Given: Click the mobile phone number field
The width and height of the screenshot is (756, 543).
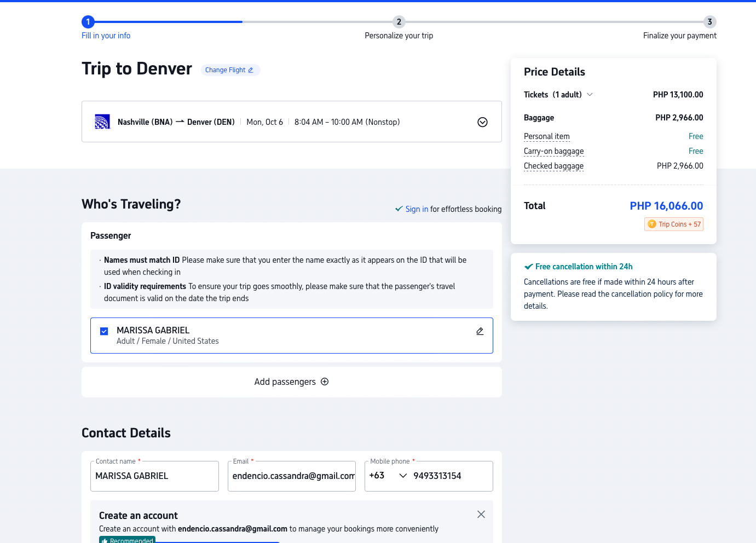Looking at the screenshot, I should click(451, 476).
